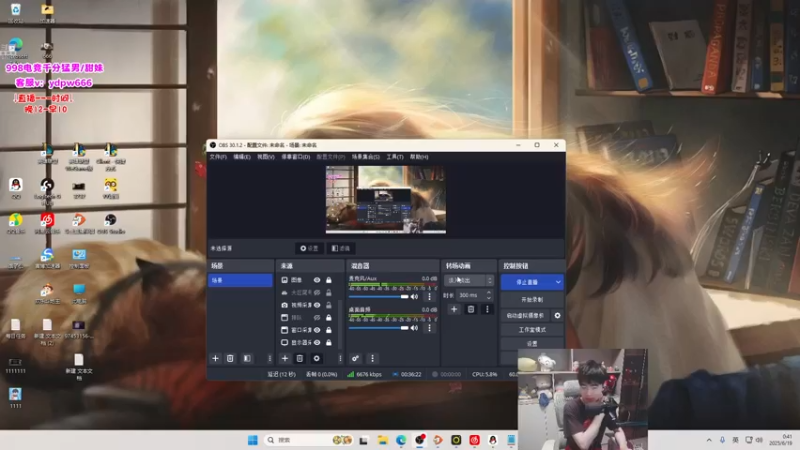Open 麦克风/Aux channel options dots
The width and height of the screenshot is (800, 450).
coord(429,296)
